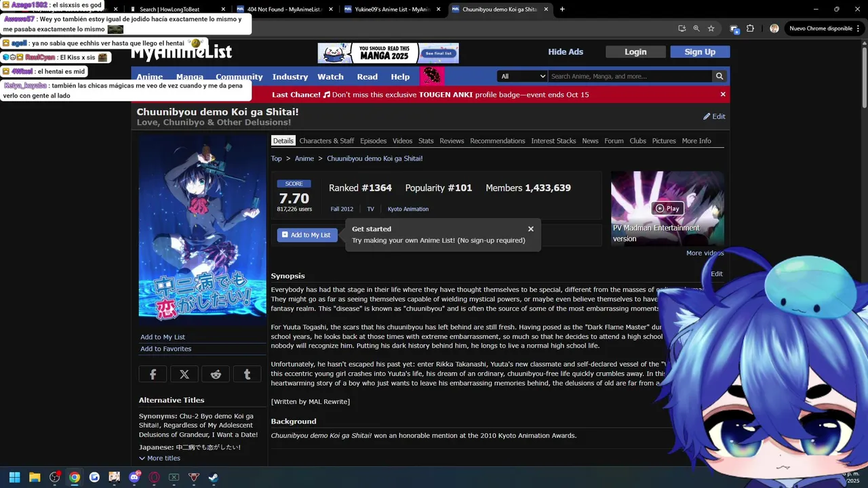Click the Top breadcrumb link
The width and height of the screenshot is (868, 488).
(276, 159)
